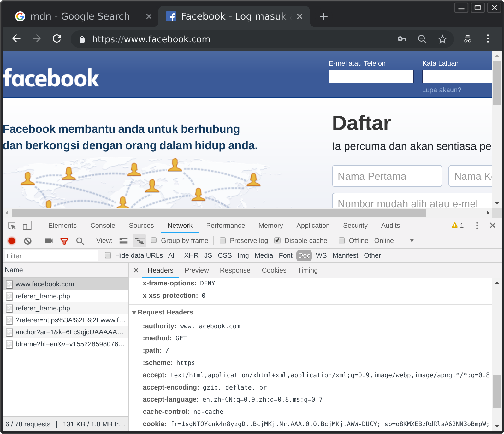Switch to Sources panel

tap(141, 226)
